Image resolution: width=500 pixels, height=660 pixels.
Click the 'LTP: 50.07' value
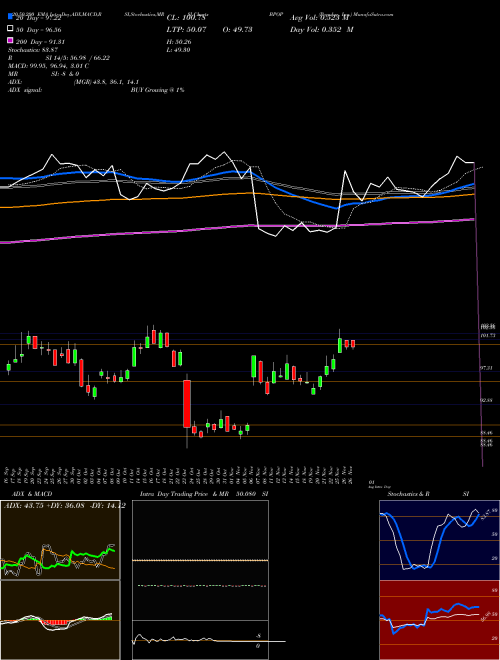point(186,29)
